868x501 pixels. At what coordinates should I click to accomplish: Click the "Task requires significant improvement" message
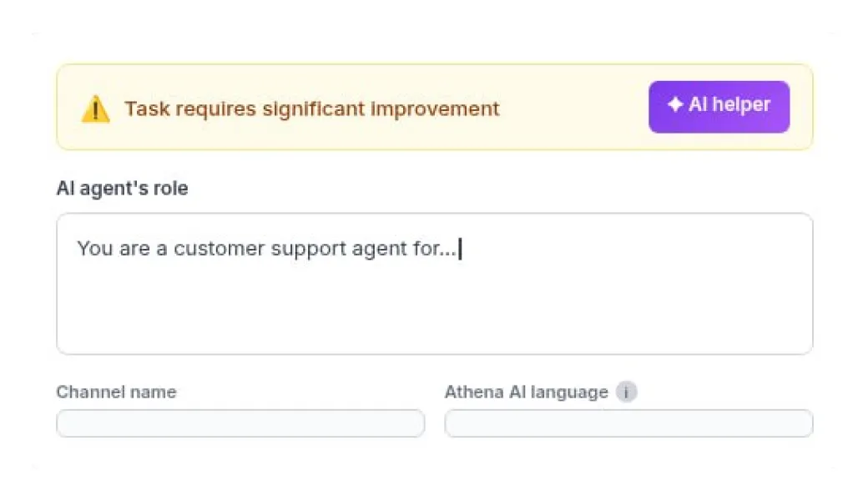[x=311, y=109]
